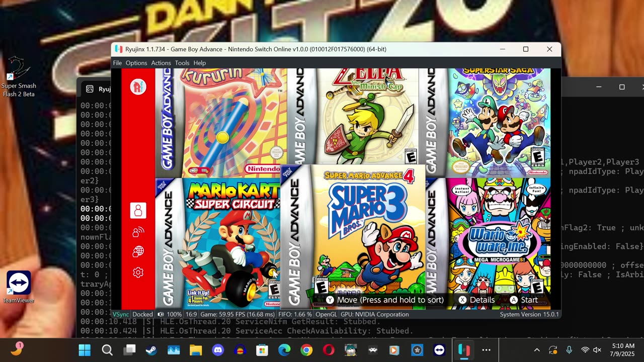
Task: Launch Steam from the taskbar
Action: pos(151,350)
